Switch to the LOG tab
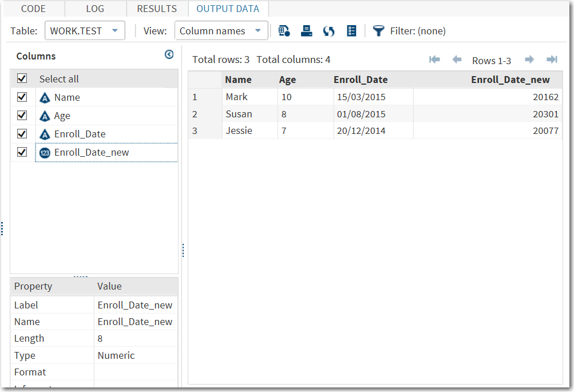The image size is (574, 392). (94, 9)
